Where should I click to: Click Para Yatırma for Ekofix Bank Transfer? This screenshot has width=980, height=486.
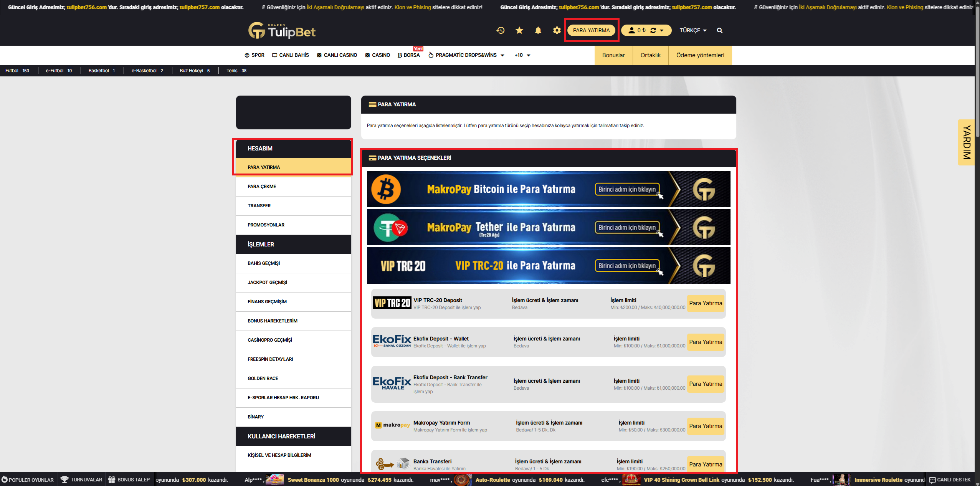(x=706, y=384)
